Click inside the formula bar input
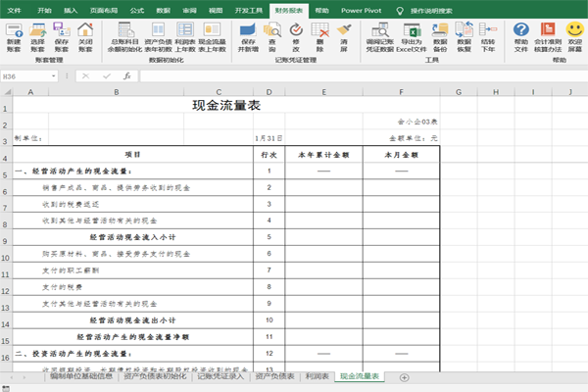 coord(363,76)
